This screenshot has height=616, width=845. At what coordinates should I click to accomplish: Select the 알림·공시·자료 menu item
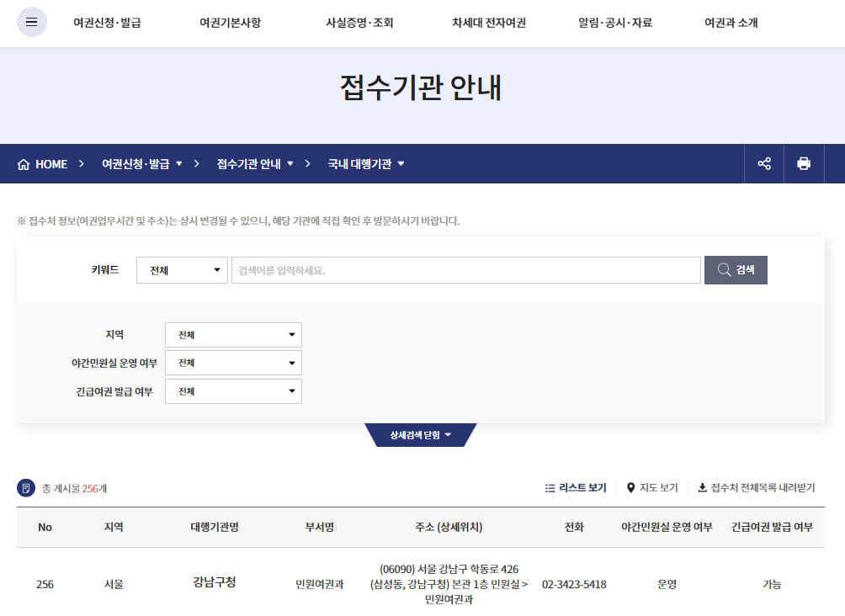pyautogui.click(x=616, y=24)
